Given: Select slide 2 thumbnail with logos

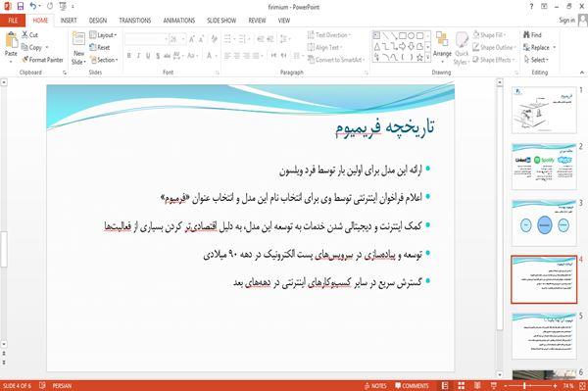Looking at the screenshot, I should pyautogui.click(x=544, y=166).
